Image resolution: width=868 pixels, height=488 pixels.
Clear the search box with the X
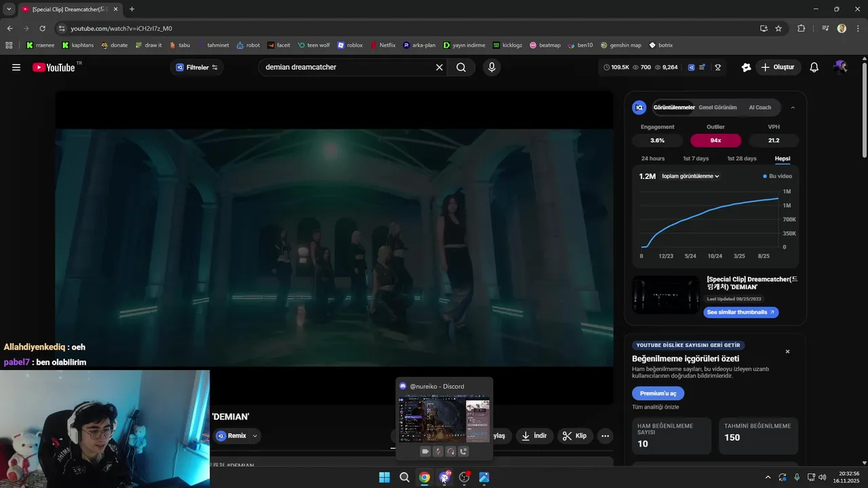click(439, 67)
